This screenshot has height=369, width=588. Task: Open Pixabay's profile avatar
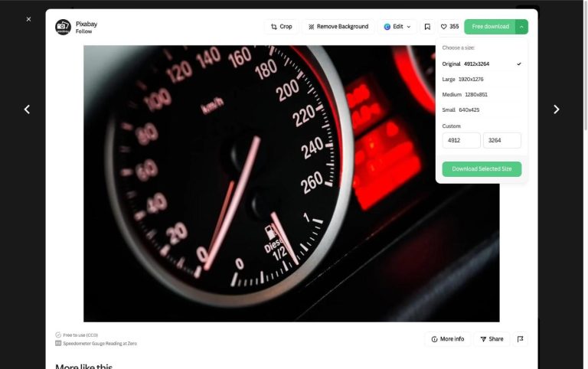click(63, 27)
